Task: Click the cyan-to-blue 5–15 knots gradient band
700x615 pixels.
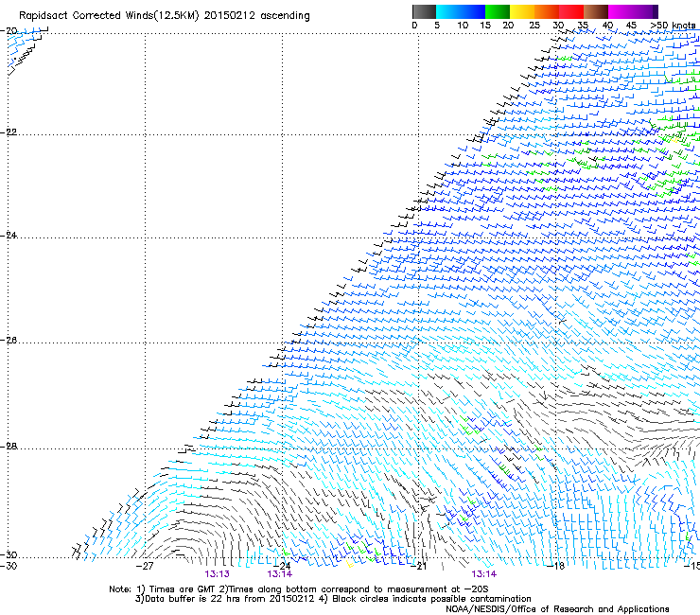Action: 461,11
